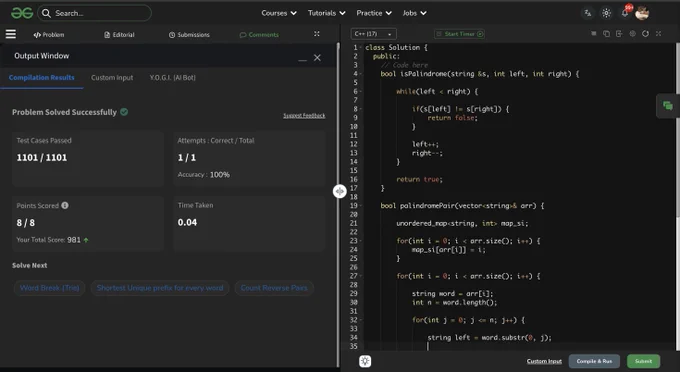Click the Points Scored info icon
Screen dimensions: 680x372
(x=65, y=205)
